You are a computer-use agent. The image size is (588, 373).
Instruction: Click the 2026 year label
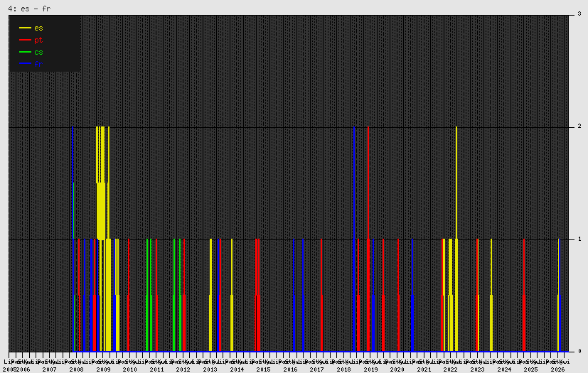pyautogui.click(x=557, y=369)
